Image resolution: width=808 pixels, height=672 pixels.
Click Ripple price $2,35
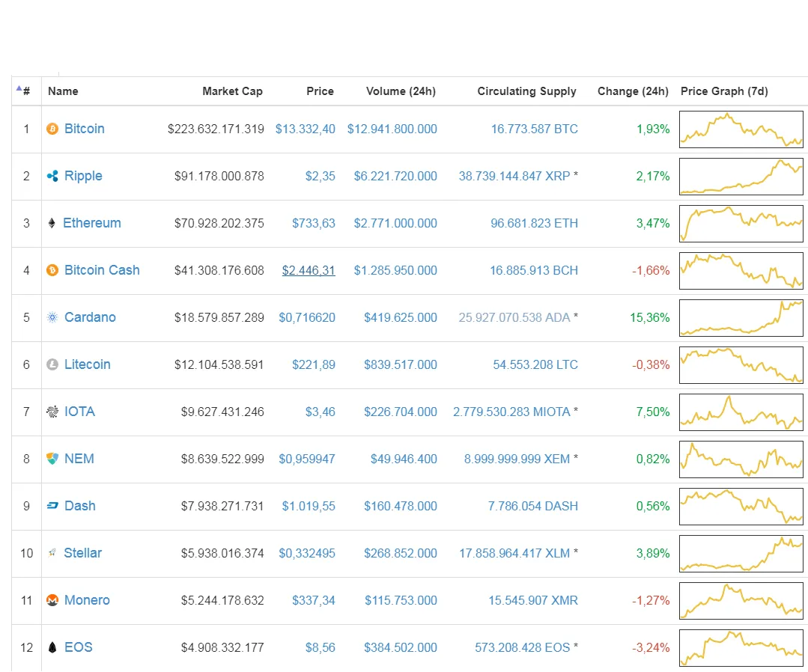[x=320, y=176]
